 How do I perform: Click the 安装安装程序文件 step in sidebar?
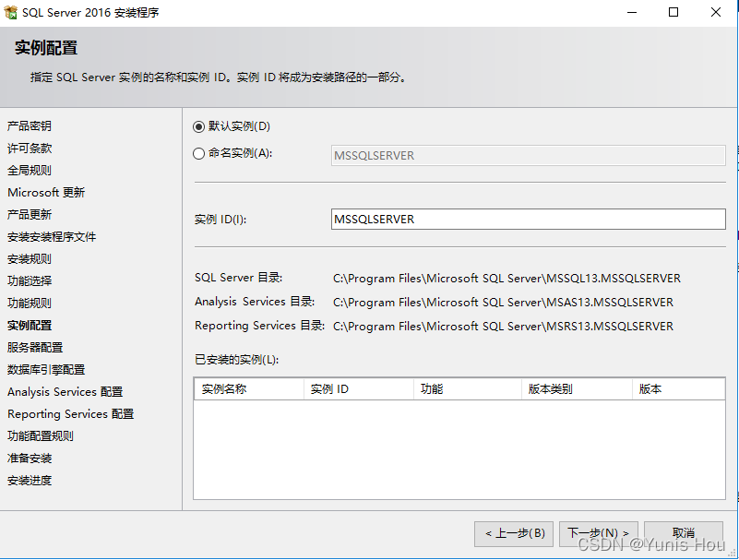click(52, 236)
